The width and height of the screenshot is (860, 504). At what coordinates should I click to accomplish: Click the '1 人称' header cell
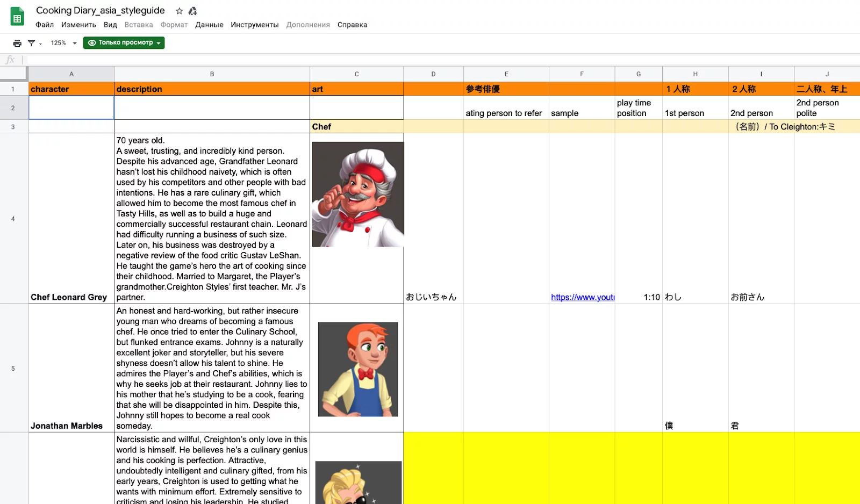[x=695, y=89]
